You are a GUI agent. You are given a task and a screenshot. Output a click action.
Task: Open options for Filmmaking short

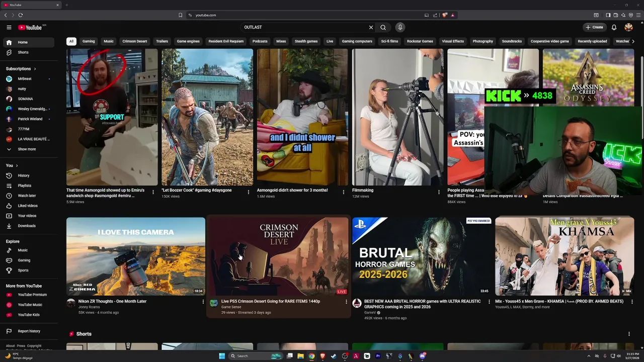point(439,192)
